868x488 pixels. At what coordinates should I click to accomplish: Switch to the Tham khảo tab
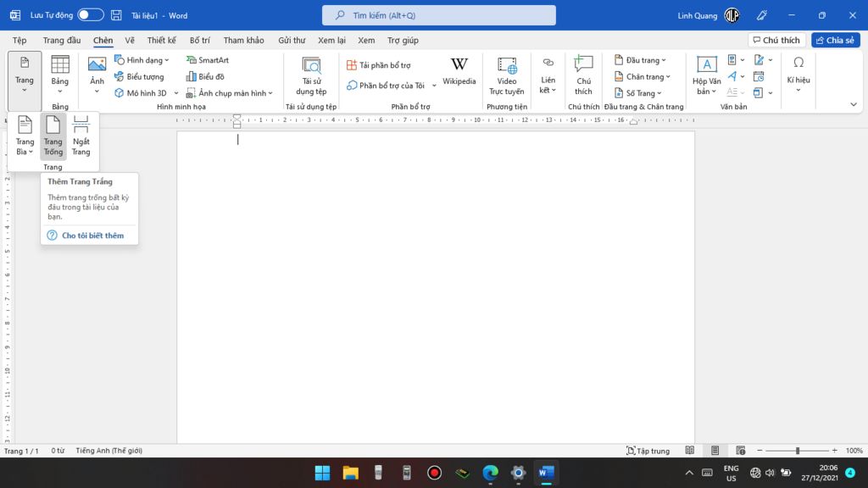click(x=243, y=41)
